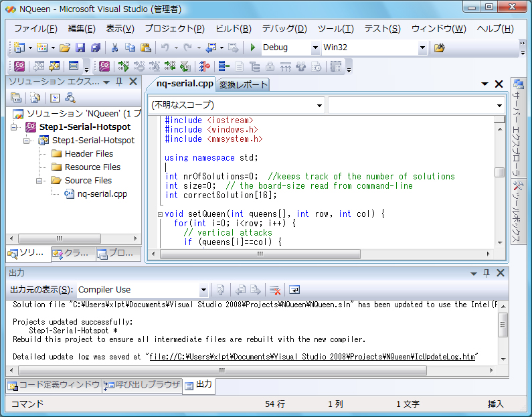Screen dimensions: 532x417
Task: Collapse the Source Files folder node
Action: coord(39,181)
